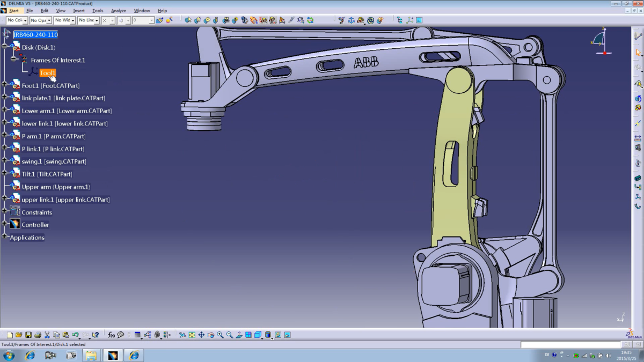The image size is (644, 362).
Task: Click the Formula f(x) icon
Action: (111, 335)
